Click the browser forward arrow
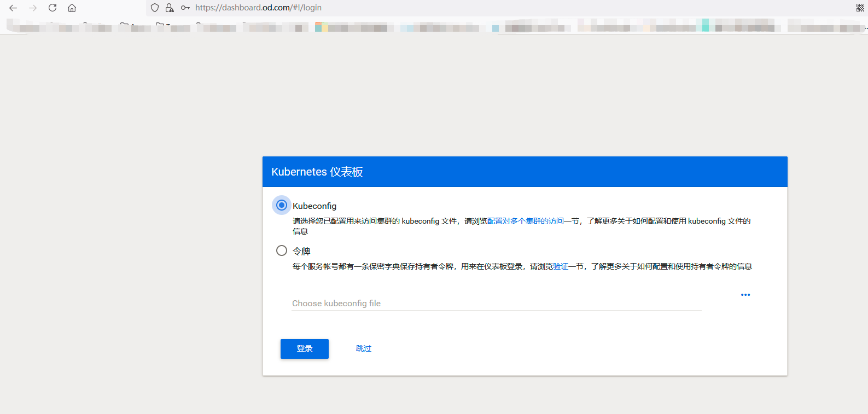This screenshot has width=868, height=414. click(33, 8)
